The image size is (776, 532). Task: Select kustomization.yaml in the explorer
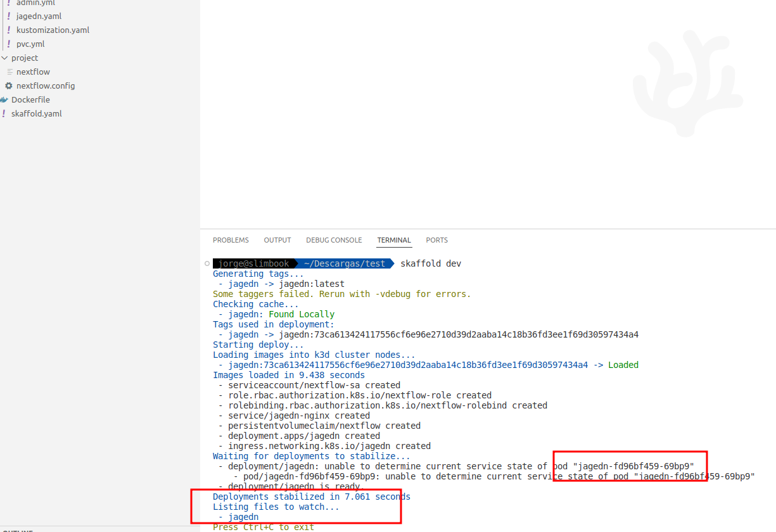(53, 30)
